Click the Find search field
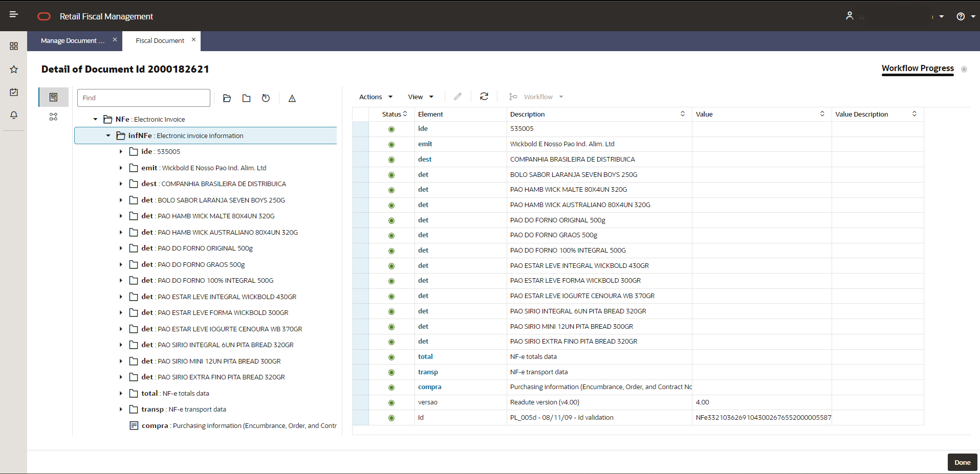This screenshot has height=474, width=980. pyautogui.click(x=144, y=98)
